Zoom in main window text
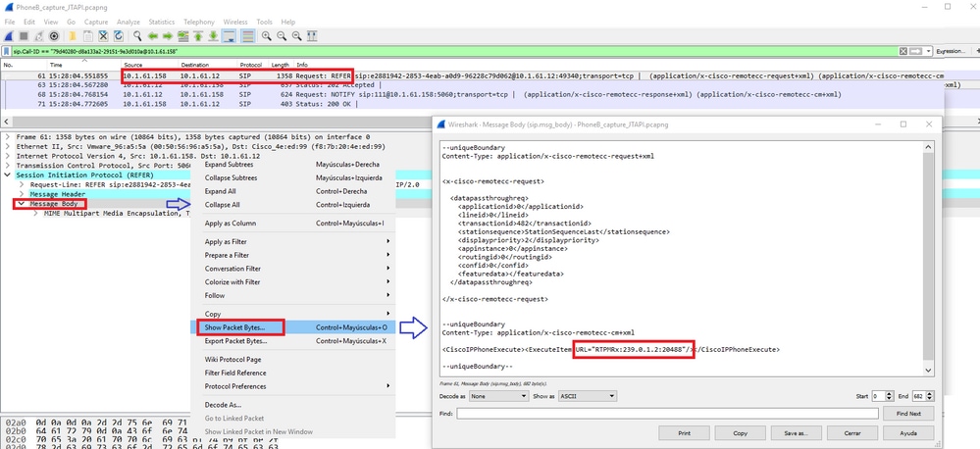Screen dimensions: 980x449 tap(266, 35)
